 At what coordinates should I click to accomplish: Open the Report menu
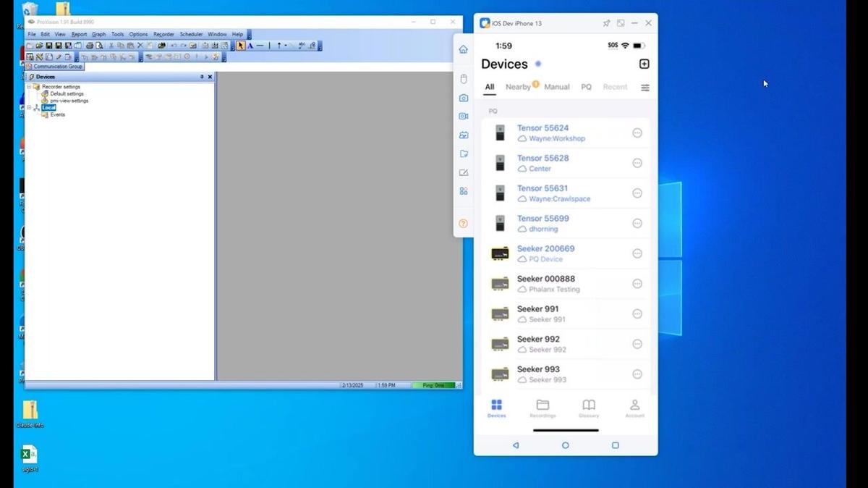click(x=79, y=34)
